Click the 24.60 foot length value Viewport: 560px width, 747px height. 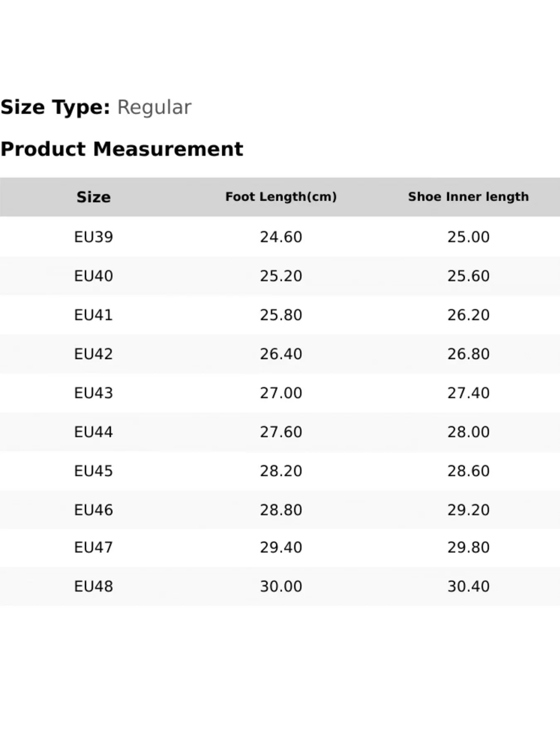(x=281, y=237)
